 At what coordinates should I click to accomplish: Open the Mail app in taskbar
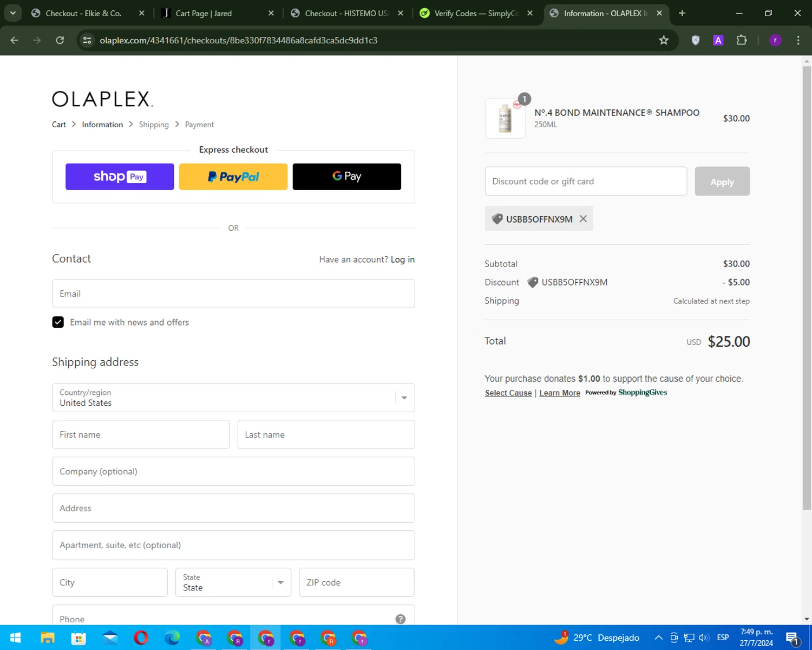(110, 638)
